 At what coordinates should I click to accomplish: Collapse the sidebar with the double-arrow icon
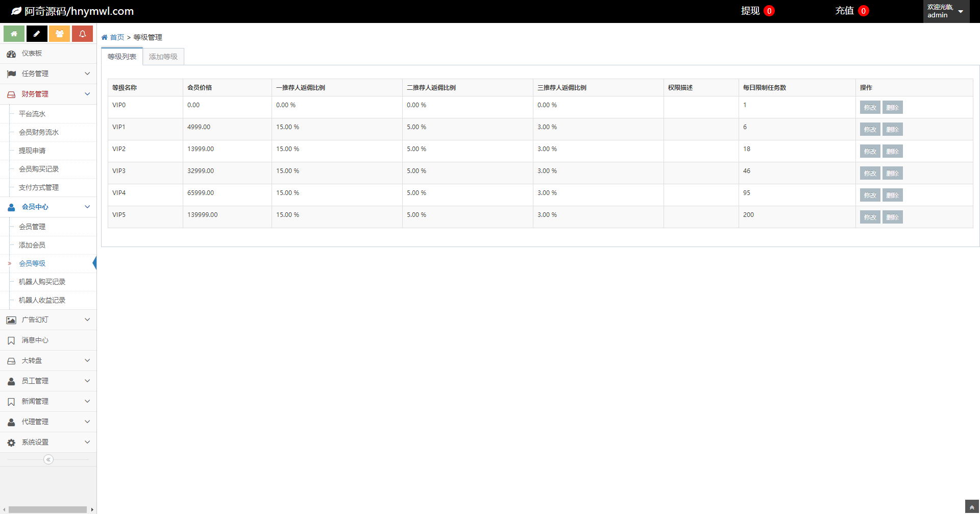pos(48,459)
